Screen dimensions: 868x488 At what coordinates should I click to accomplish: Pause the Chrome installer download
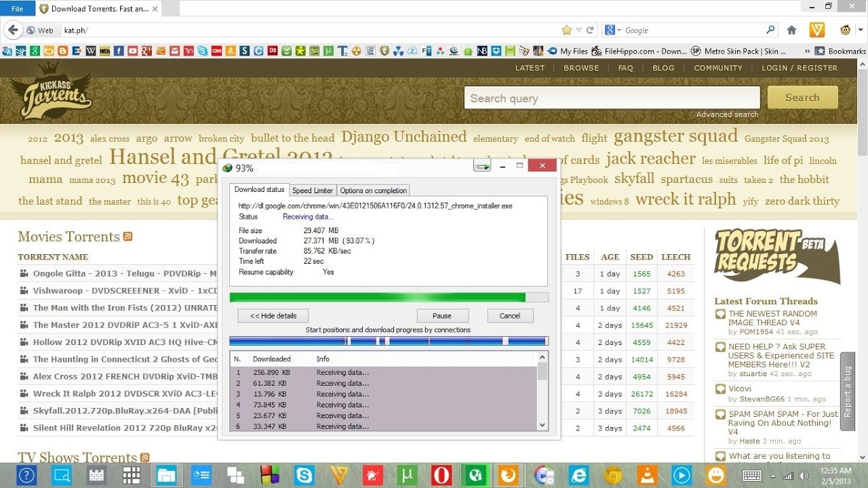coord(442,316)
